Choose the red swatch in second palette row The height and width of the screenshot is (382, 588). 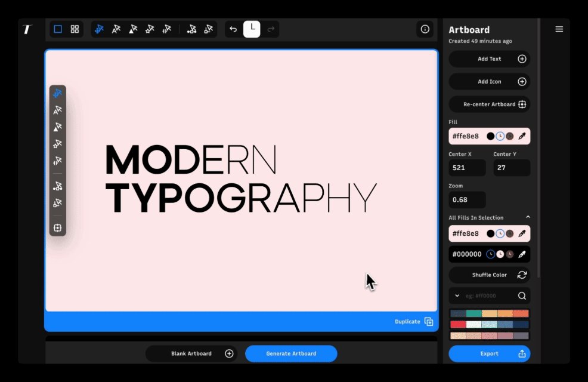pos(458,325)
